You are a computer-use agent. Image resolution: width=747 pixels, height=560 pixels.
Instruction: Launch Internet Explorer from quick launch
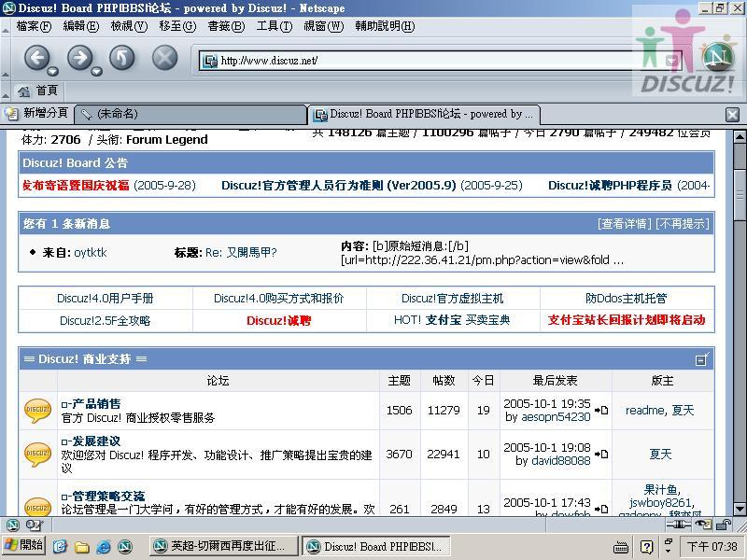tap(104, 546)
